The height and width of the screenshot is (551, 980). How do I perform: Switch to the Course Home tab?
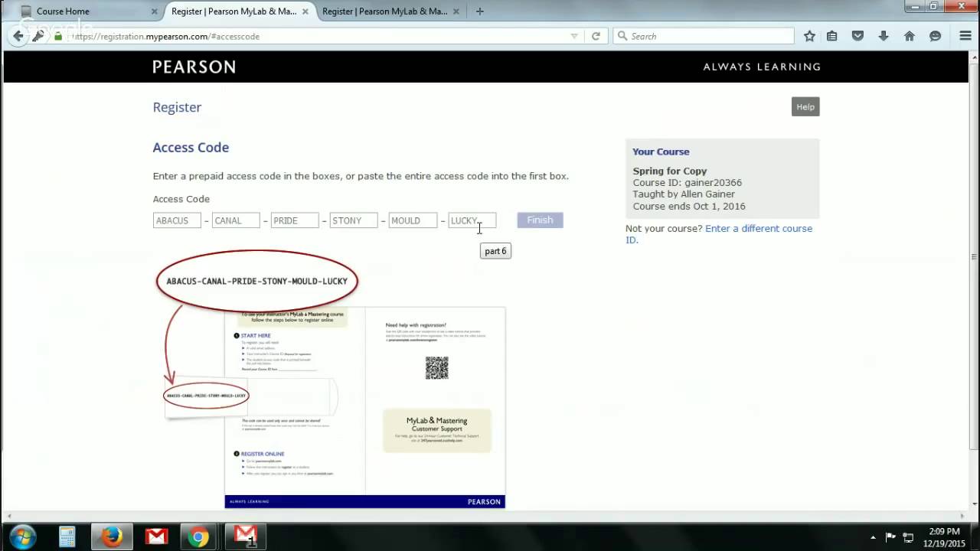tap(86, 11)
